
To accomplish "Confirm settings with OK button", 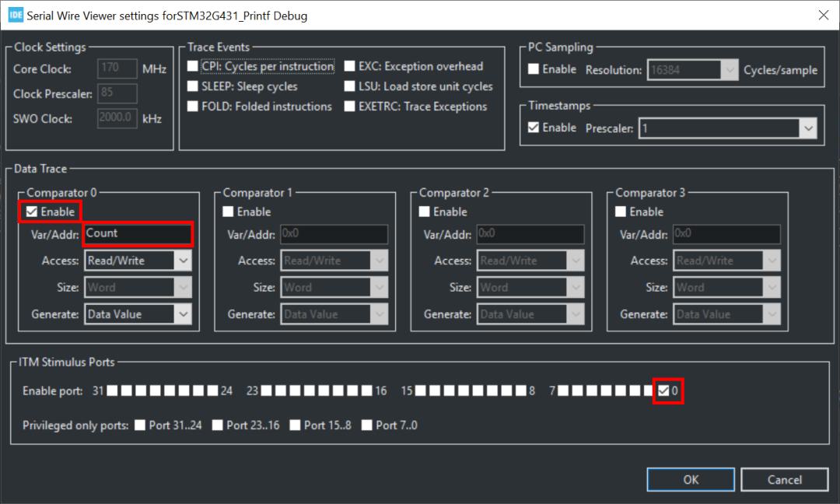I will pos(691,479).
